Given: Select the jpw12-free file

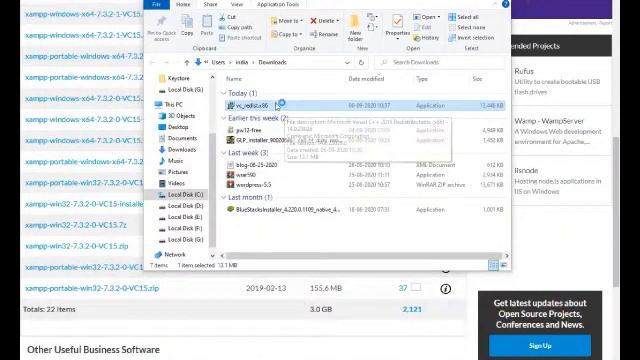Looking at the screenshot, I should point(248,130).
